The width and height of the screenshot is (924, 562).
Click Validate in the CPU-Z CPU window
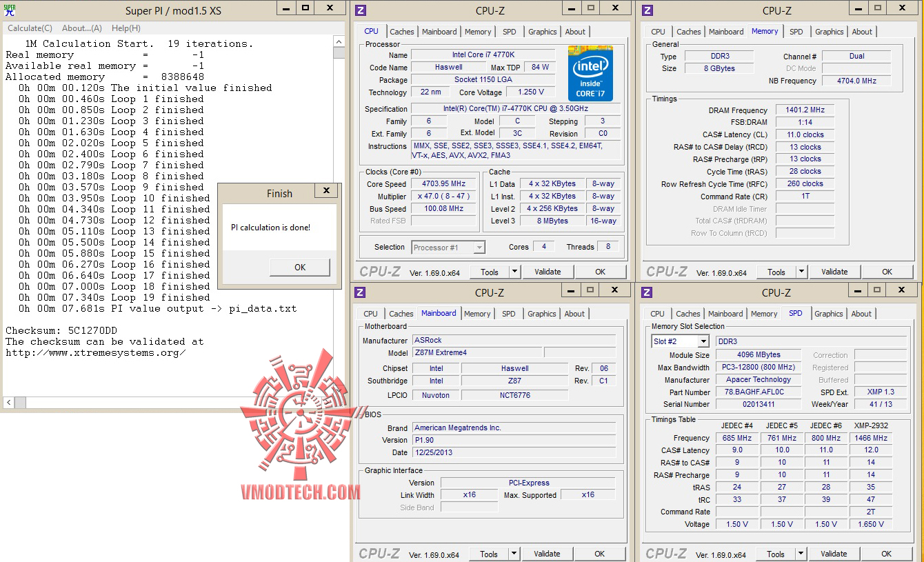pos(548,272)
